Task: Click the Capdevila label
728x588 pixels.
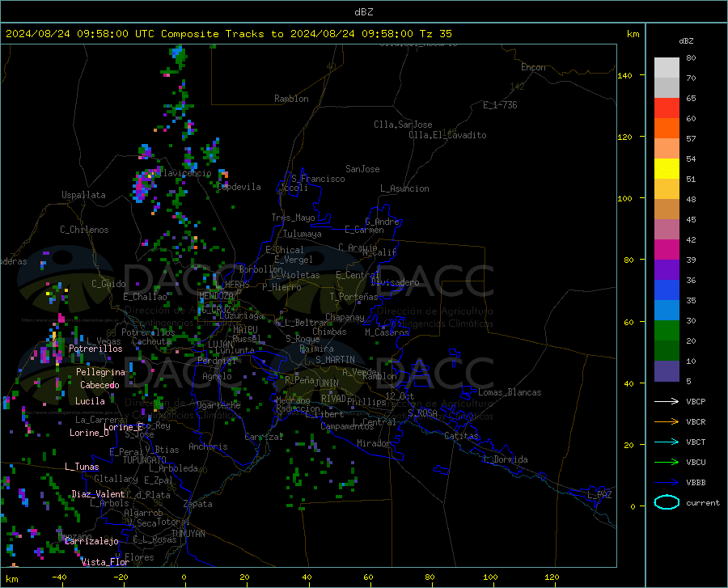Action: tap(239, 187)
